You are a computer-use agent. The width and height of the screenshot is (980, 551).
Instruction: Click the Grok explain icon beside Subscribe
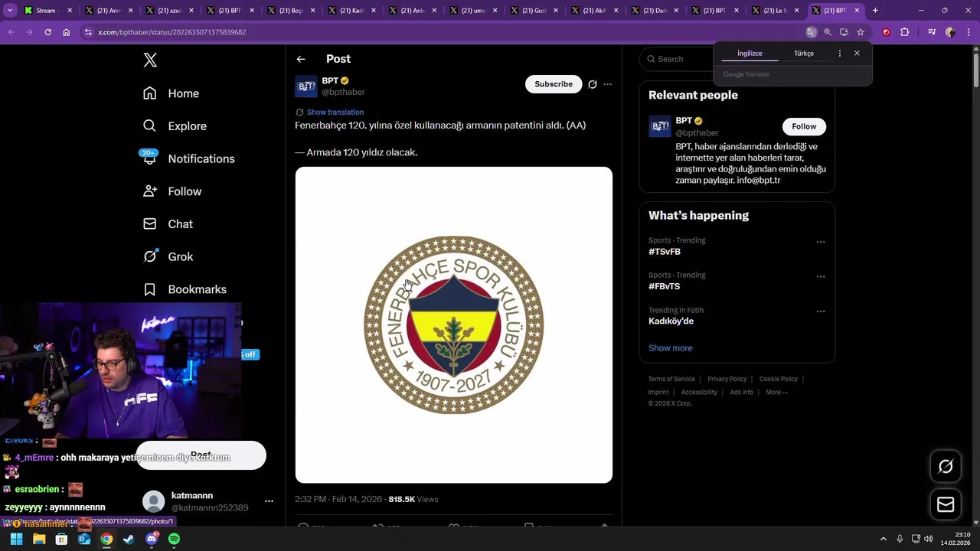click(x=593, y=84)
